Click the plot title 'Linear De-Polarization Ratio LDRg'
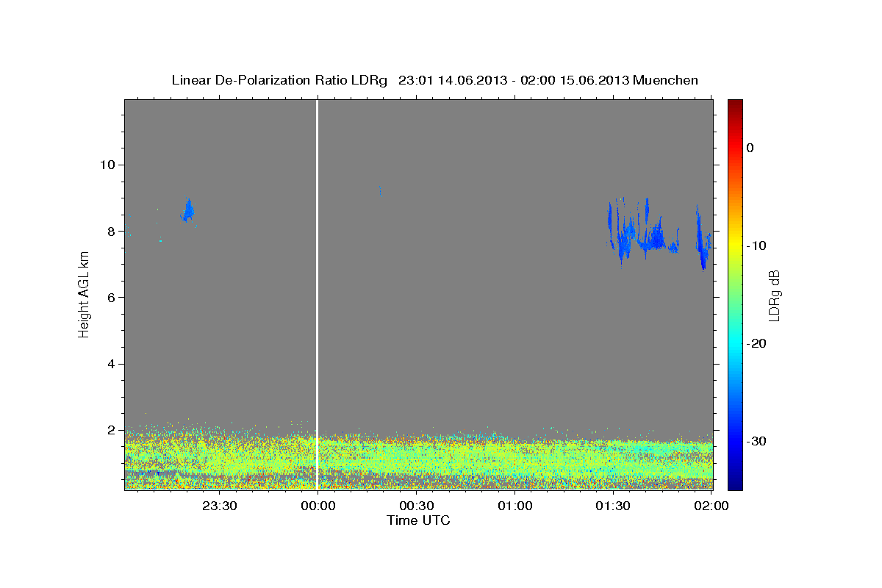Viewport: 882px width, 588px height. pos(279,80)
